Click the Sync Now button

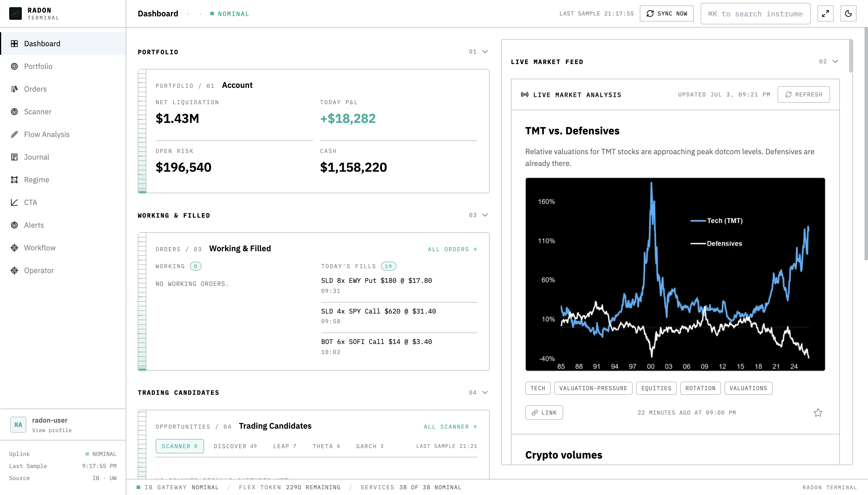(666, 13)
